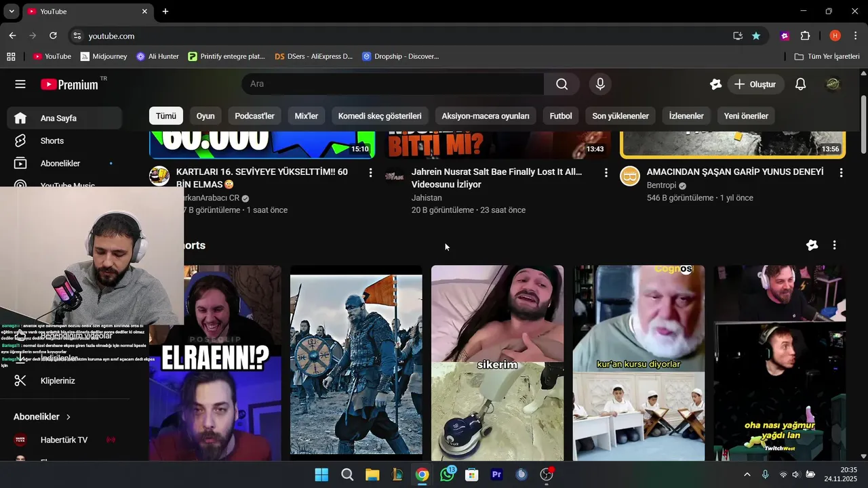The height and width of the screenshot is (488, 868).
Task: Open more options for Jahrein Nusrat video
Action: pos(606,173)
